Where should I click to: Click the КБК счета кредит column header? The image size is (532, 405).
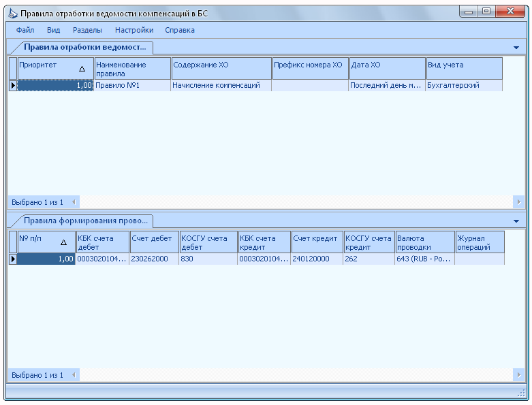tap(264, 242)
